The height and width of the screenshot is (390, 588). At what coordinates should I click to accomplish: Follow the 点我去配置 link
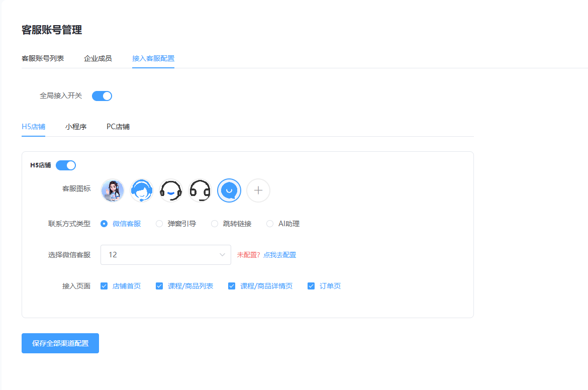point(280,255)
